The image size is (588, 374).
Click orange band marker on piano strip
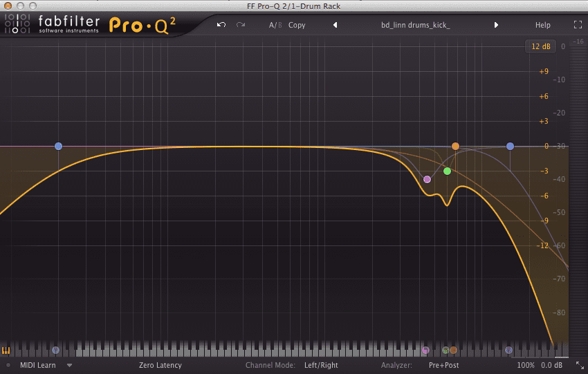click(x=454, y=350)
